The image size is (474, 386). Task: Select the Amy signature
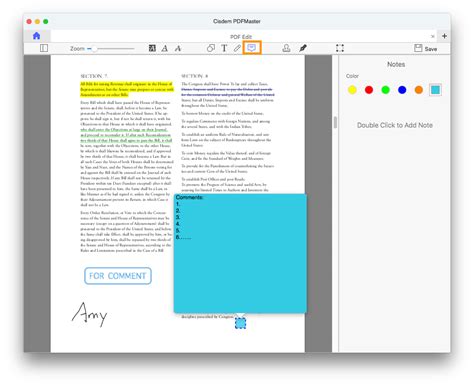(90, 314)
